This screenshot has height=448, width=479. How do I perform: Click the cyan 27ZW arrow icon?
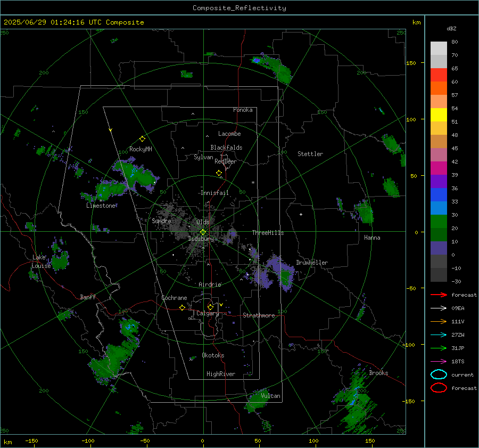pos(439,335)
